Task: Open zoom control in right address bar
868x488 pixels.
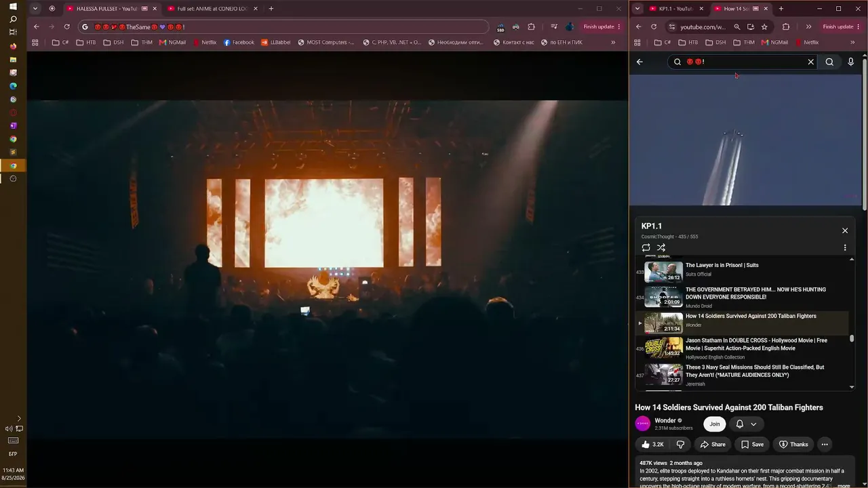Action: (737, 27)
